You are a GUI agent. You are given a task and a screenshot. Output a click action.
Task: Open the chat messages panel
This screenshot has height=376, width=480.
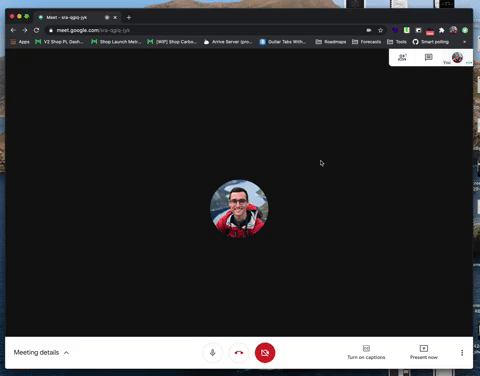pyautogui.click(x=429, y=57)
